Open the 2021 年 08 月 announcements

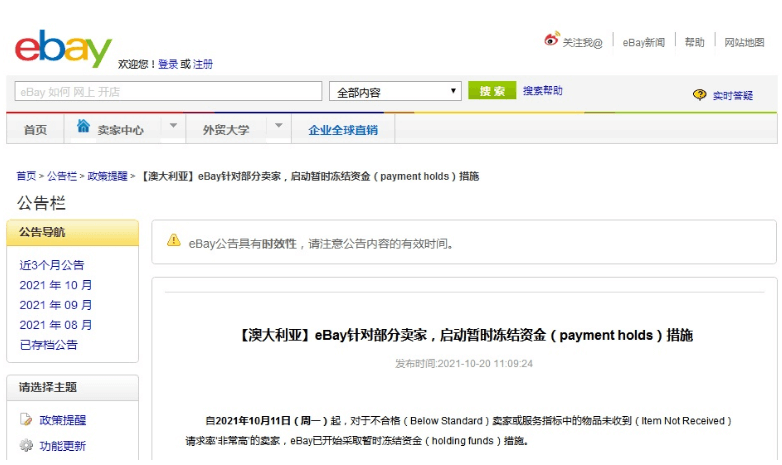(56, 325)
